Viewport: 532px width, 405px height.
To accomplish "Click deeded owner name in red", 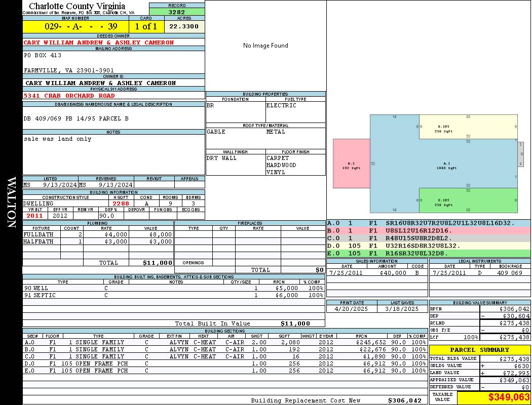I will 99,43.
